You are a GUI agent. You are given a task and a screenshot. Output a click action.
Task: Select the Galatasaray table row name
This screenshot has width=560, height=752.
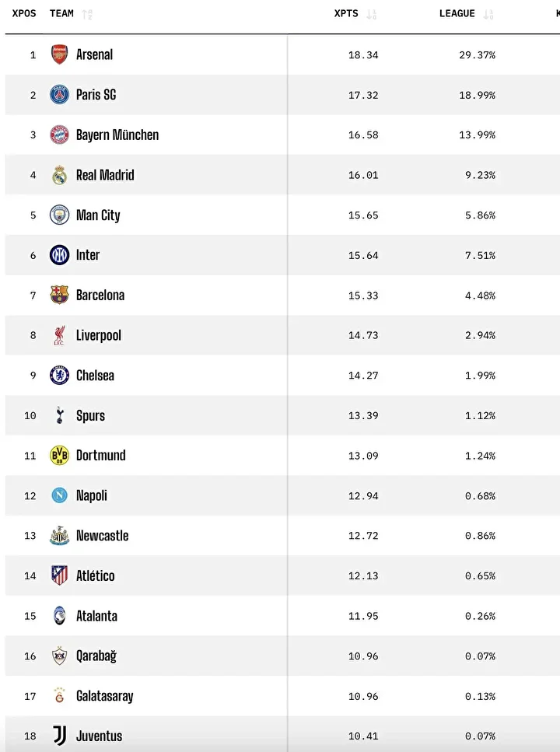pos(104,696)
